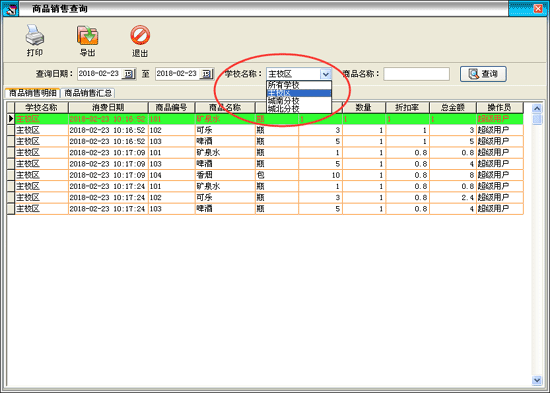Switch to the 商品销售汇总 tab

tap(88, 93)
